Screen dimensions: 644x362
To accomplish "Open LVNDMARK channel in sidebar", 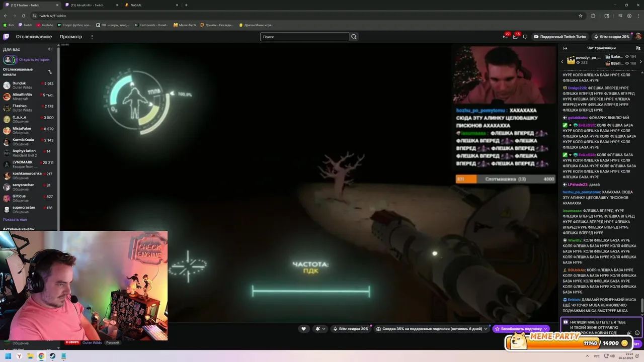I will [29, 164].
